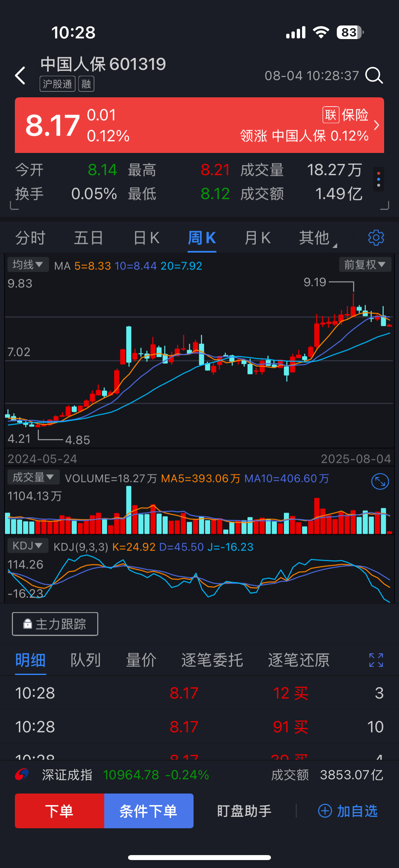Viewport: 399px width, 868px height.
Task: Open the 联 sector linkage badge
Action: pyautogui.click(x=331, y=115)
